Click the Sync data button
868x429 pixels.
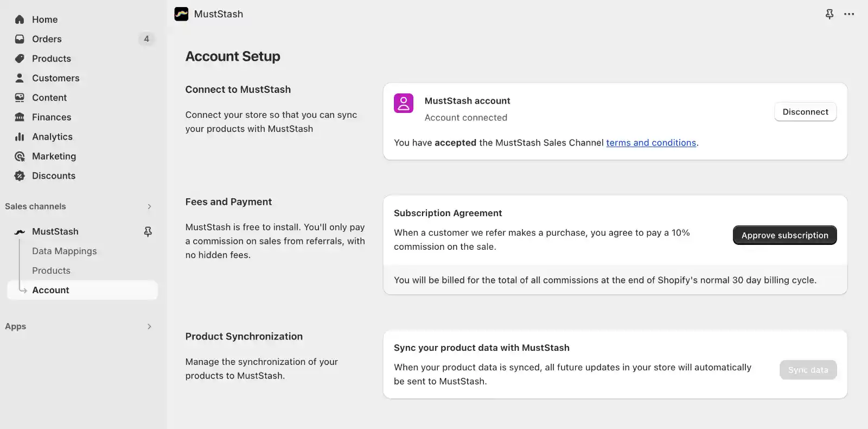point(808,370)
